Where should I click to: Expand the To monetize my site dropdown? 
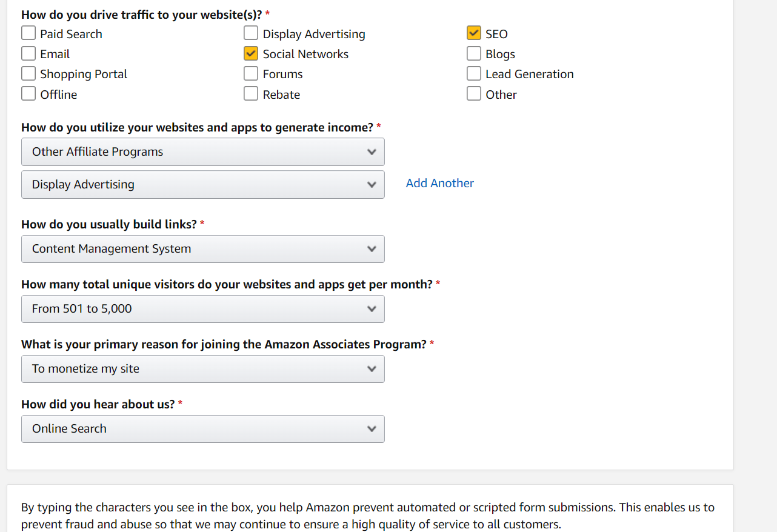[x=203, y=368]
